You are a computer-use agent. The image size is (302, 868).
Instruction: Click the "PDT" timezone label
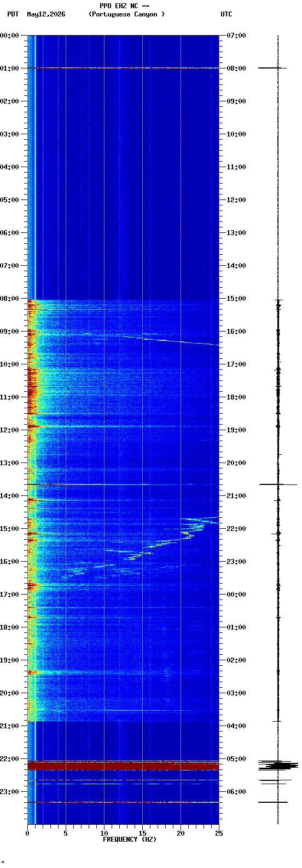pyautogui.click(x=13, y=14)
